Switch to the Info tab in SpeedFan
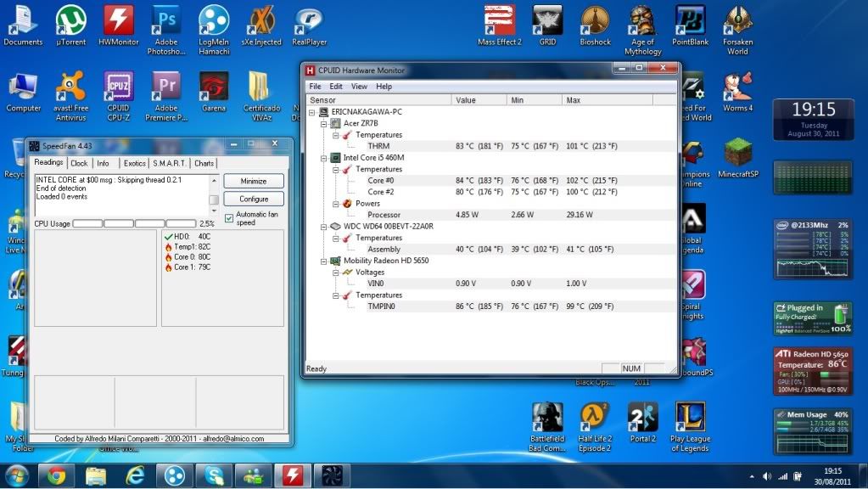Image resolution: width=868 pixels, height=489 pixels. 103,163
